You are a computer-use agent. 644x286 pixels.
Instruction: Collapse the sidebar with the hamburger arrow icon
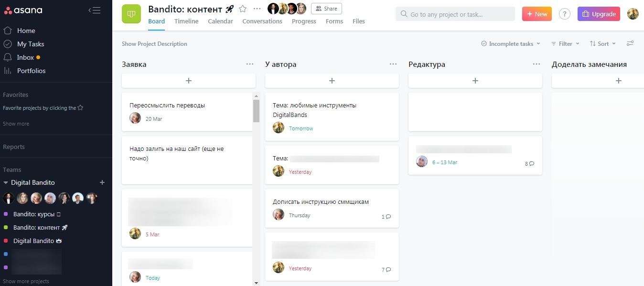point(94,11)
